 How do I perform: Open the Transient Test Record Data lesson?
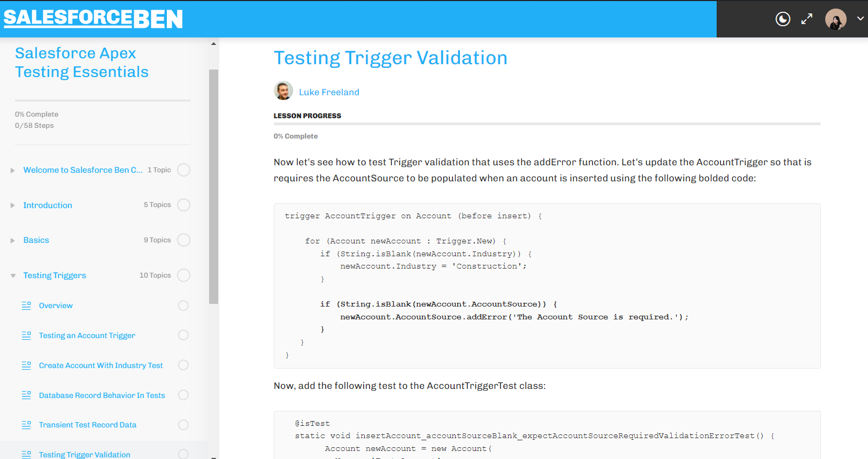click(88, 425)
